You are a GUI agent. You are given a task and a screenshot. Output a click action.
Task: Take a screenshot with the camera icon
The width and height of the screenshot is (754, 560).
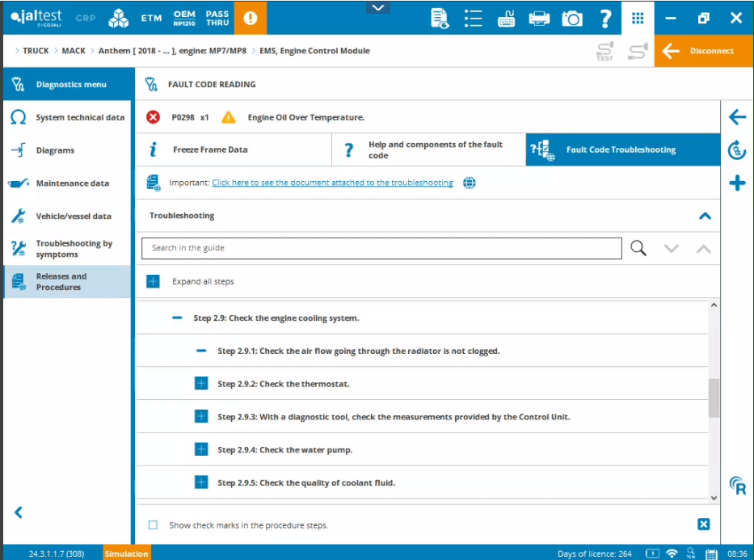pos(572,18)
